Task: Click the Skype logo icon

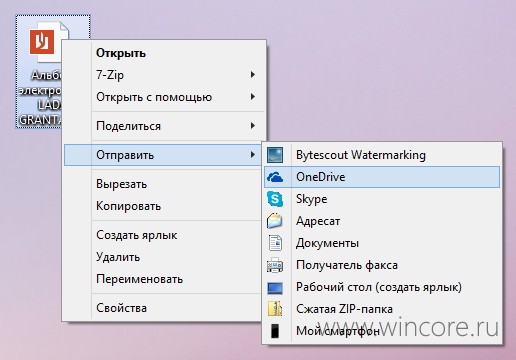Action: pos(275,199)
